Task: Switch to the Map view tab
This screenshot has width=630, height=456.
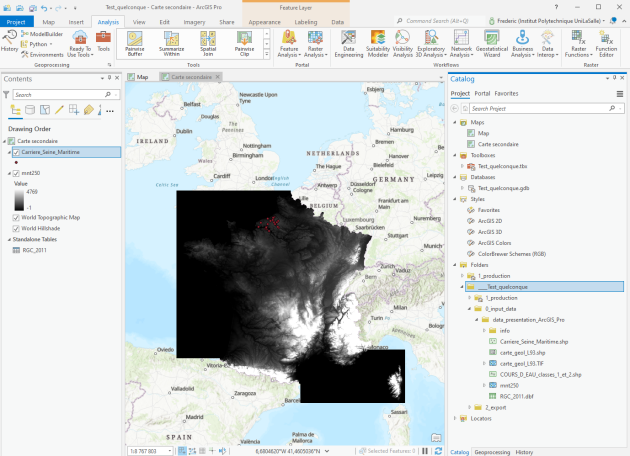Action: coord(138,77)
